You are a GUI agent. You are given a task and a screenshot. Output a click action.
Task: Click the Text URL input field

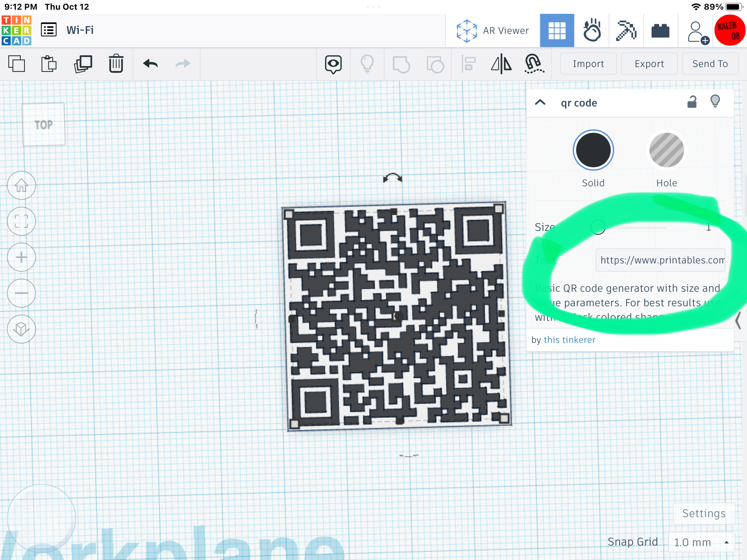(x=660, y=260)
